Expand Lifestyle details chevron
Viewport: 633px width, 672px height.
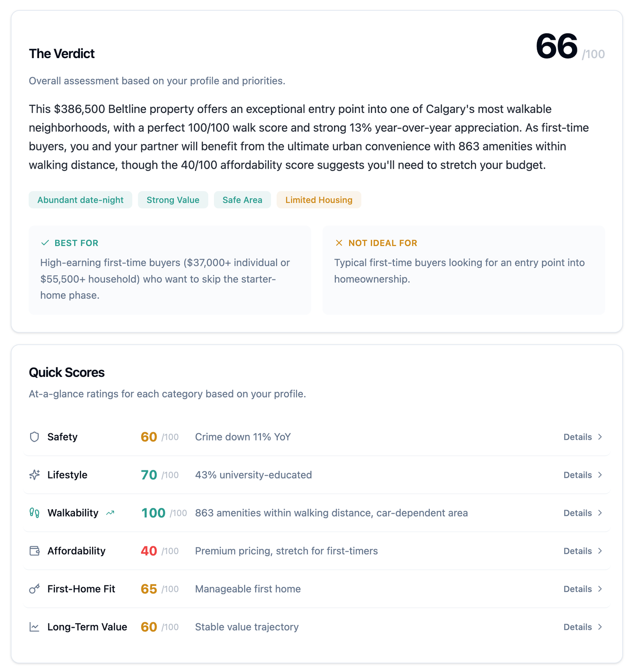pos(600,475)
